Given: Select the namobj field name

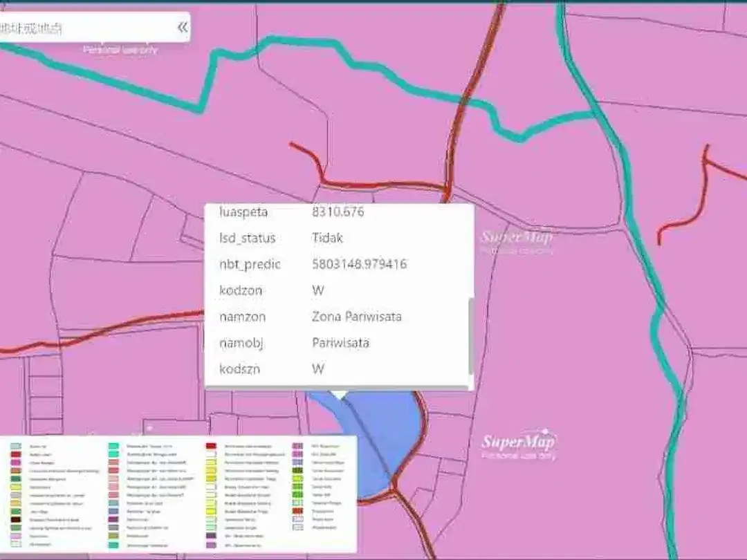Looking at the screenshot, I should coord(241,344).
